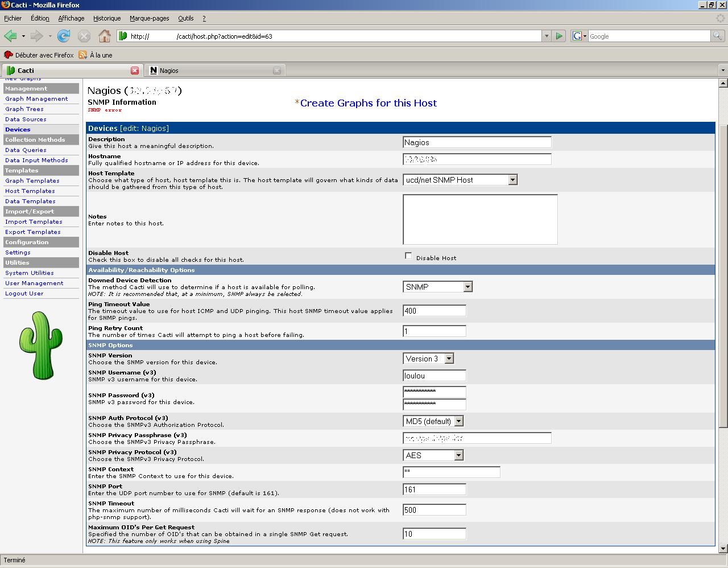This screenshot has width=728, height=568.
Task: Click the browser Back arrow button
Action: (x=10, y=36)
